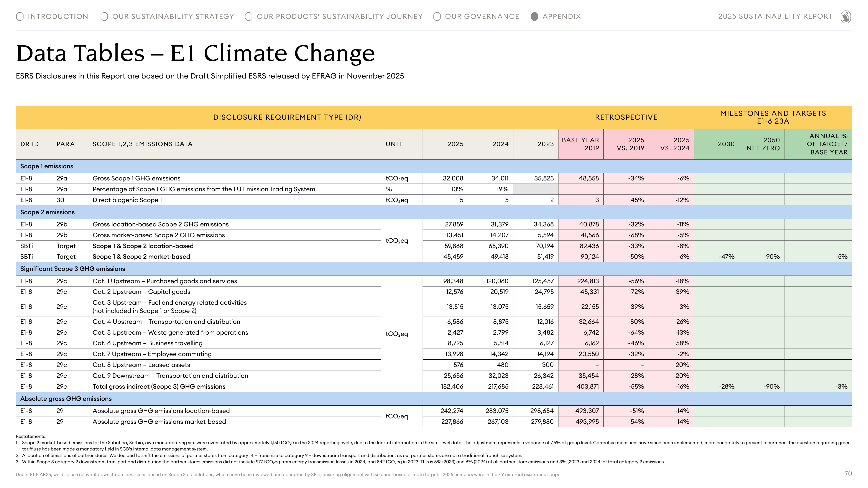868x488 pixels.
Task: Click the 2050 Net Zero column header
Action: tap(762, 144)
